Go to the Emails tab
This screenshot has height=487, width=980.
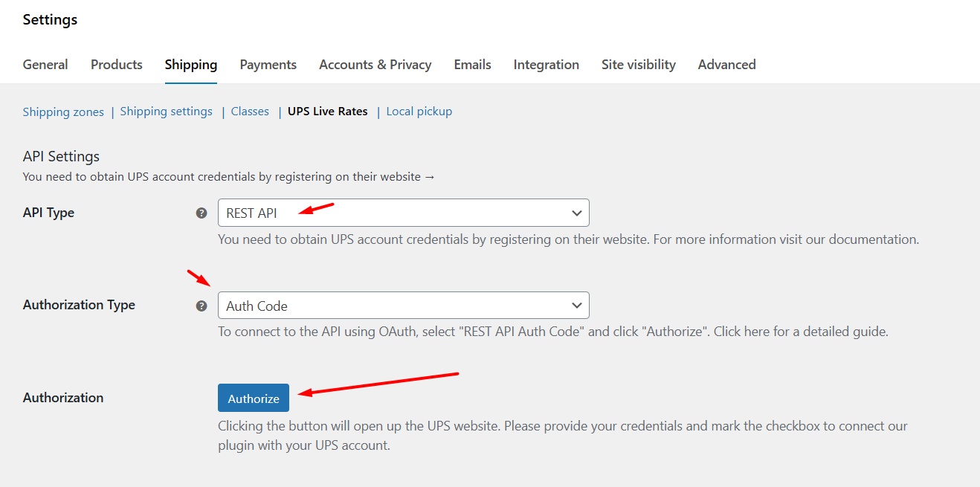coord(473,65)
